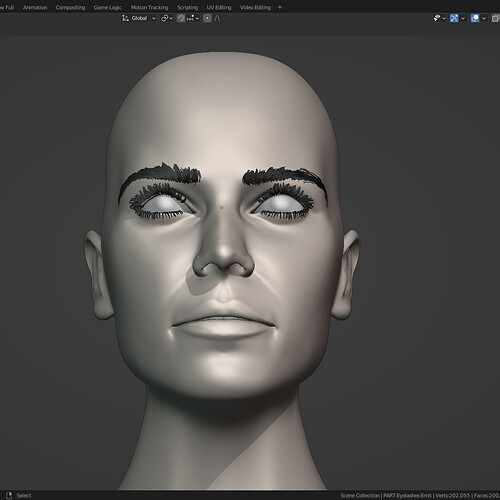Click the 'Select' hint in status bar
The image size is (500, 500).
point(24,496)
